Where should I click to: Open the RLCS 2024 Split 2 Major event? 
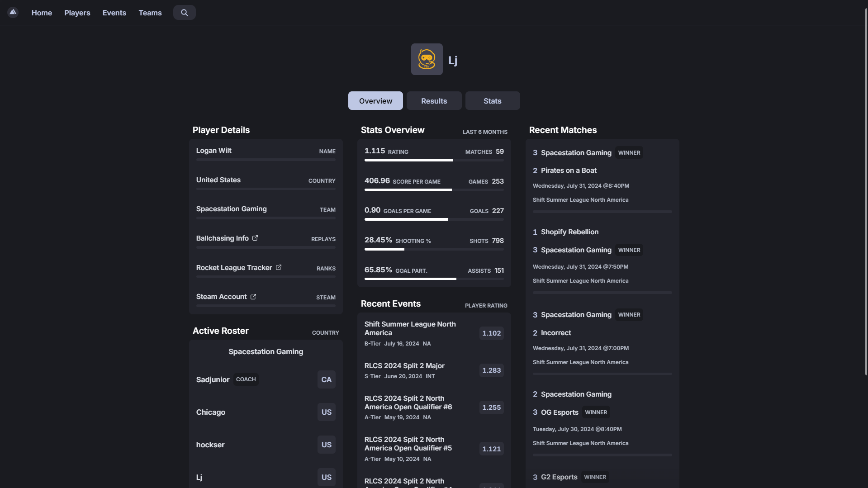404,365
